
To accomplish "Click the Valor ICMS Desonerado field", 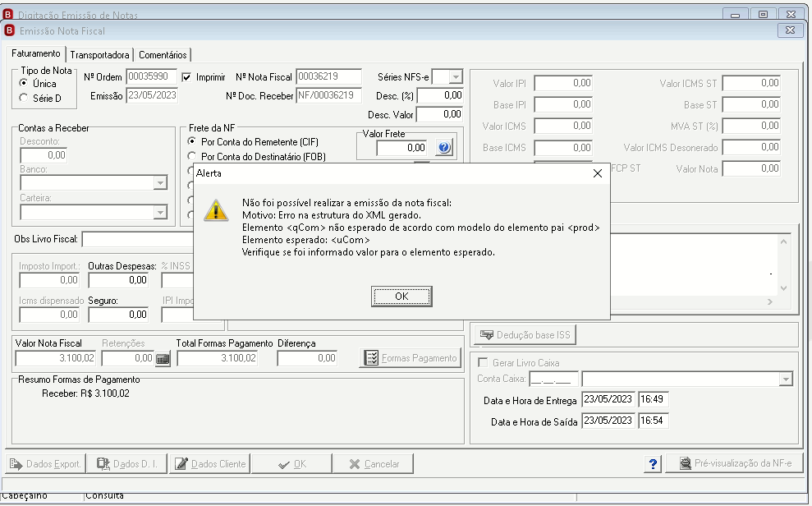I will tap(751, 148).
